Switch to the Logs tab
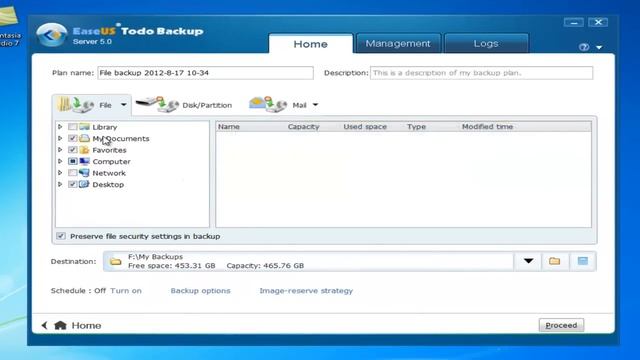640x360 pixels. (486, 43)
